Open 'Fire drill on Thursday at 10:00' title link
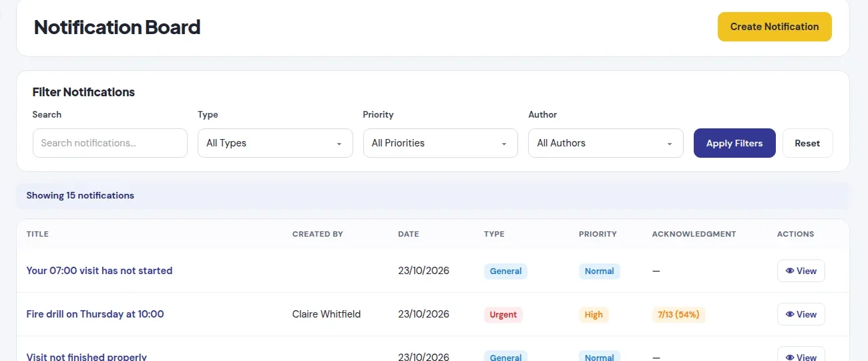Image resolution: width=868 pixels, height=361 pixels. pyautogui.click(x=95, y=314)
